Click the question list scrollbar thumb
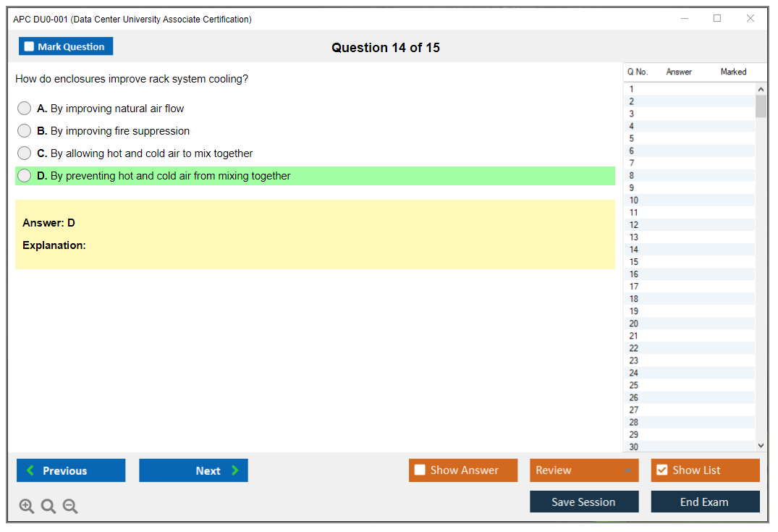Screen dimensions: 778x532 [x=761, y=106]
